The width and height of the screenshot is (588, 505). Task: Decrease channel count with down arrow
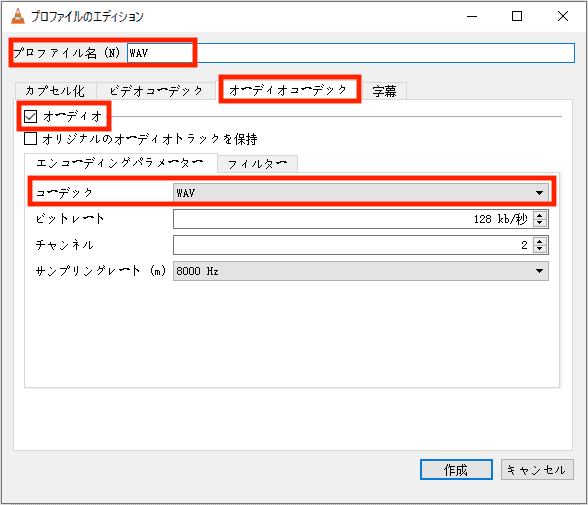(x=540, y=249)
